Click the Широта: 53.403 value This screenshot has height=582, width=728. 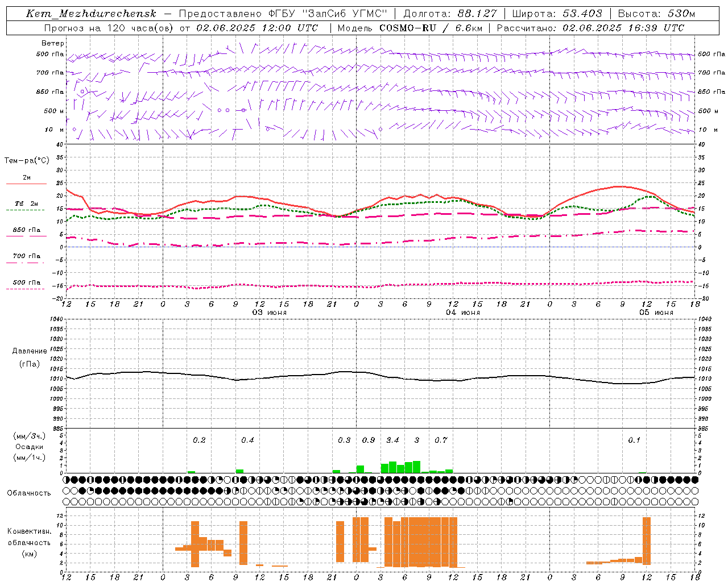click(557, 14)
